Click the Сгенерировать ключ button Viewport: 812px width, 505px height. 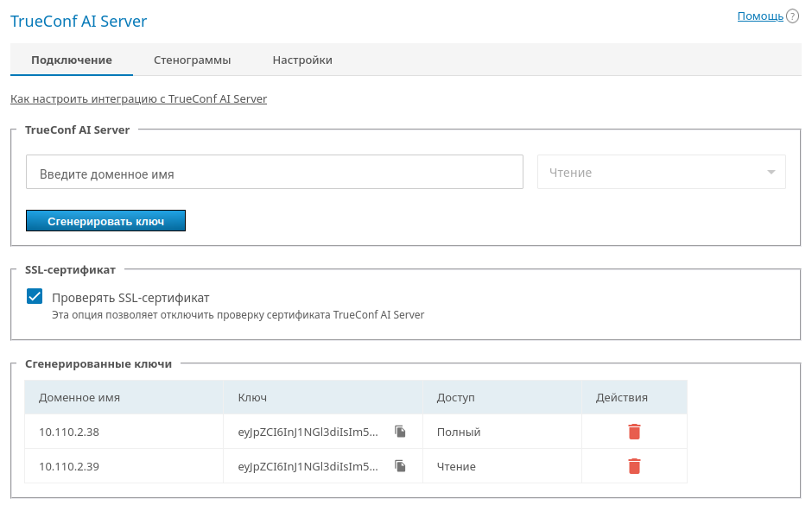click(x=105, y=221)
